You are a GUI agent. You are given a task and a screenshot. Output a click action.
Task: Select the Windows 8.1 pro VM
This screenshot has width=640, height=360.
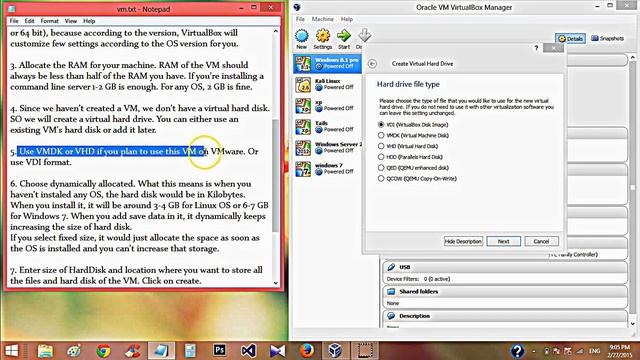tap(327, 63)
